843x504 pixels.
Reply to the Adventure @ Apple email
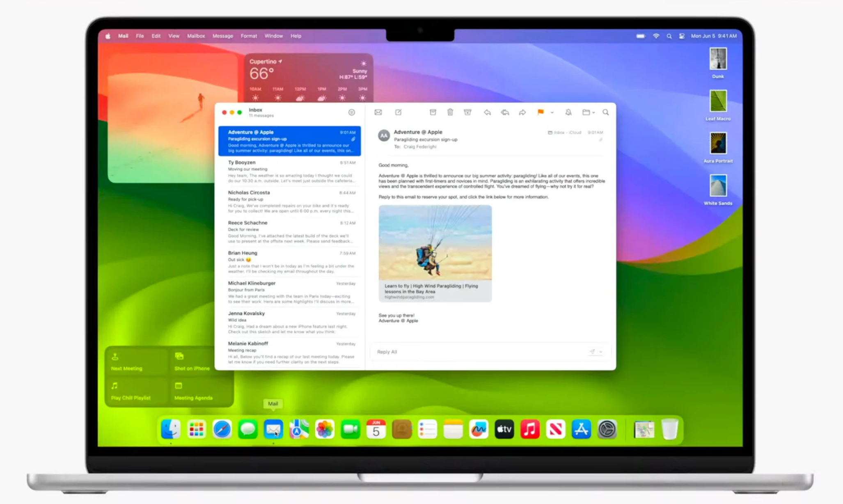(x=487, y=112)
